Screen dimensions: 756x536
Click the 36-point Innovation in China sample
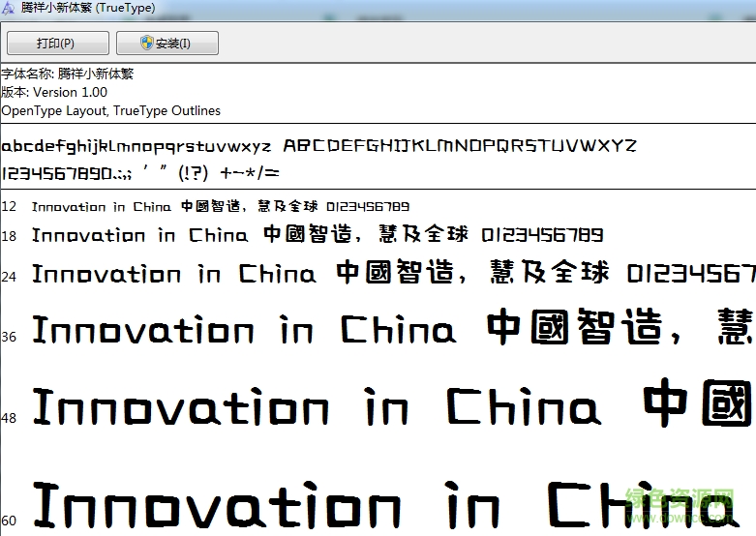tap(244, 330)
